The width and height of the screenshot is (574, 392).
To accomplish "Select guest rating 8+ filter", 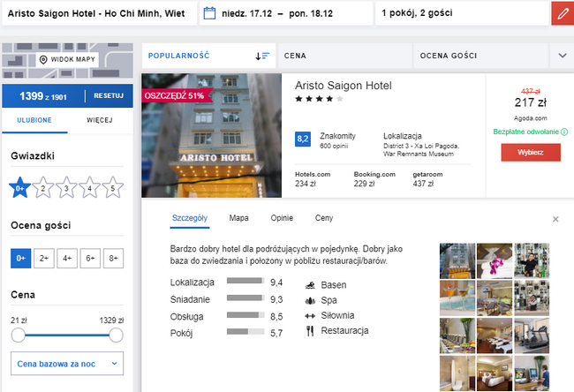I will (114, 259).
